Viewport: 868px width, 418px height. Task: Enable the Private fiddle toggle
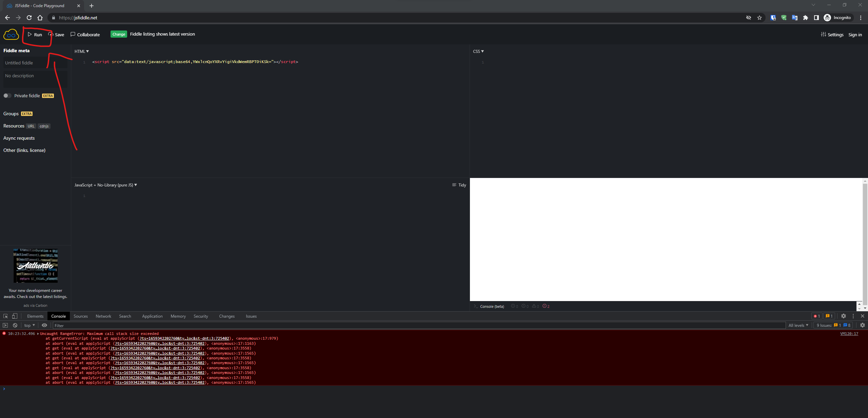point(7,96)
